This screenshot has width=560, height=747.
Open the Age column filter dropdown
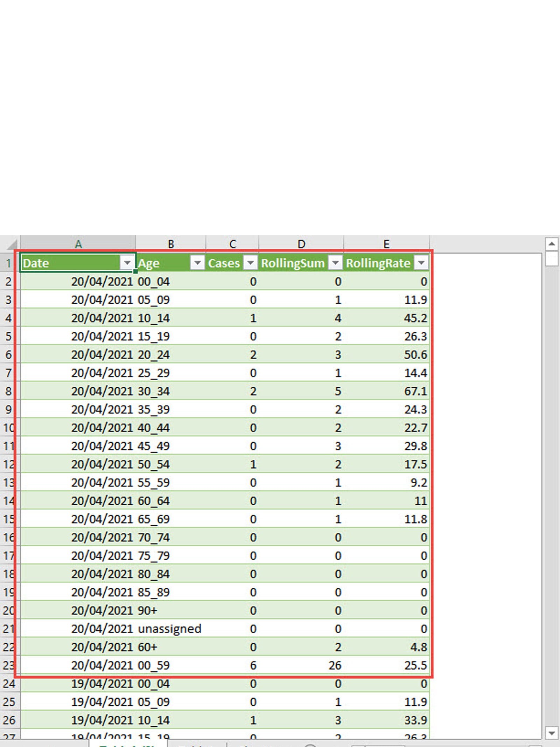pos(197,263)
